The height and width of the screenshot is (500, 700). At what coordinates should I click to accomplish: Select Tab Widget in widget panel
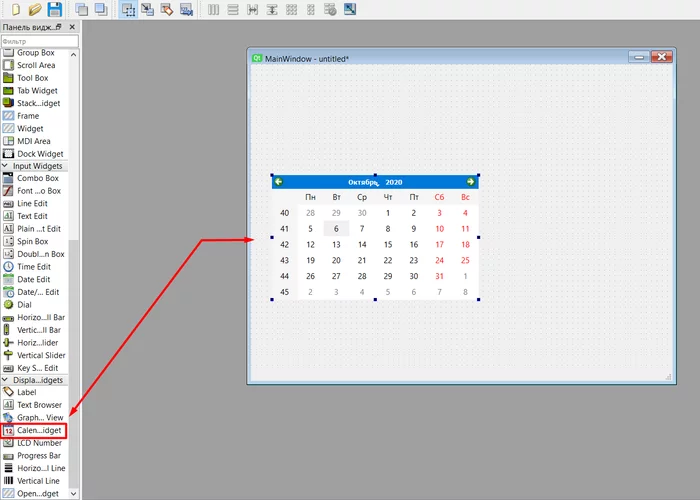pyautogui.click(x=34, y=91)
